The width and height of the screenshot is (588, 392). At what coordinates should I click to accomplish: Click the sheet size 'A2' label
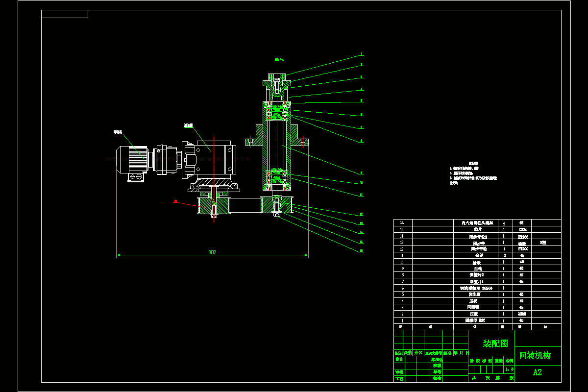point(538,372)
